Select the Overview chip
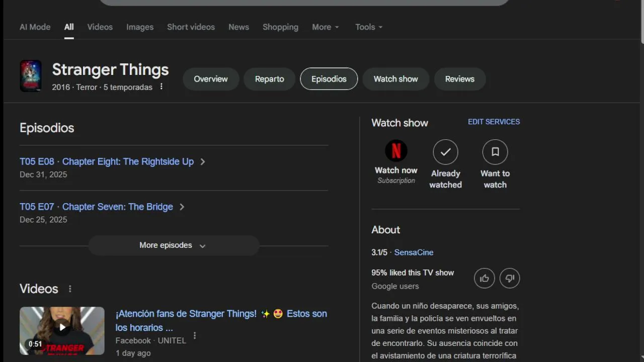The width and height of the screenshot is (644, 362). tap(211, 79)
